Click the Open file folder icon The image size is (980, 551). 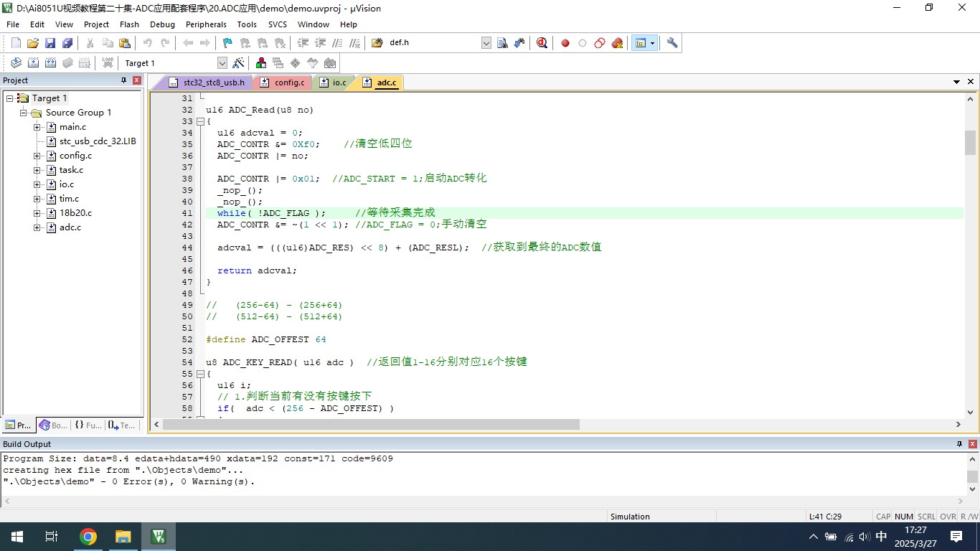coord(33,43)
